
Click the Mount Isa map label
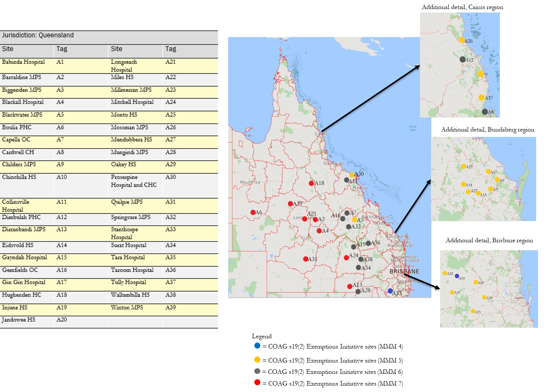coord(250,182)
